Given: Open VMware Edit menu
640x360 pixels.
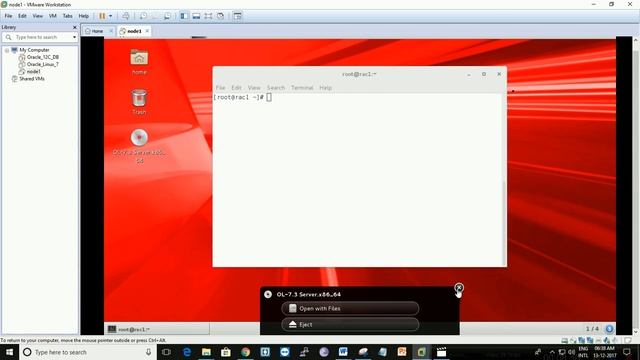Looking at the screenshot, I should 22,16.
